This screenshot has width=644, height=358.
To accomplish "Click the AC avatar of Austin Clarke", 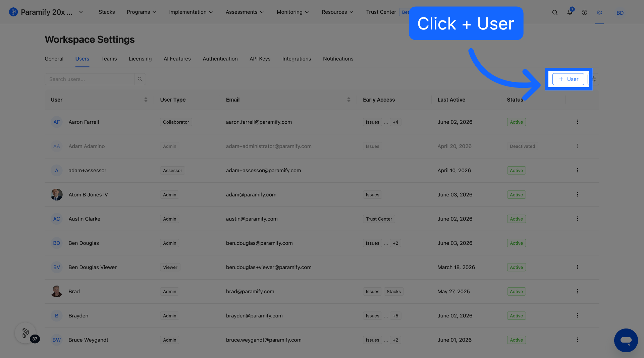I will coord(56,219).
